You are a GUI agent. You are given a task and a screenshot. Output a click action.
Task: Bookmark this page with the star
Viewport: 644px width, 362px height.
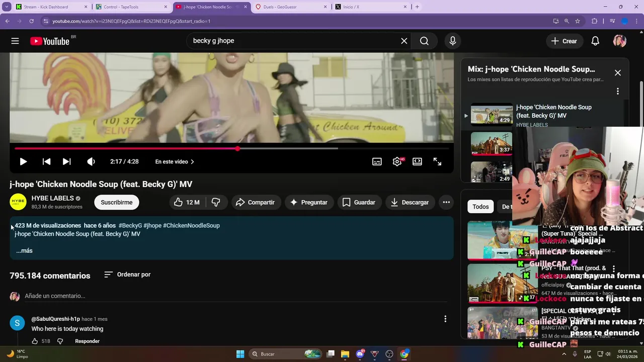click(578, 21)
